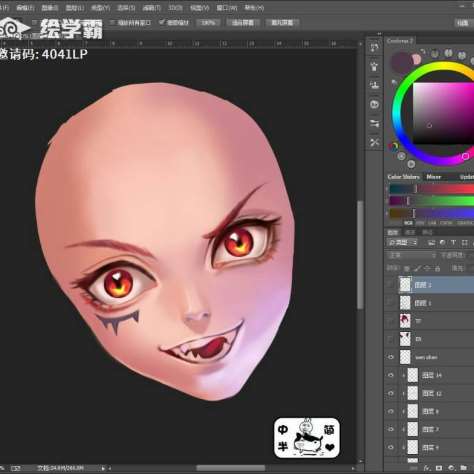
Task: Filter layers by adjustment layer icon
Action: [442, 243]
